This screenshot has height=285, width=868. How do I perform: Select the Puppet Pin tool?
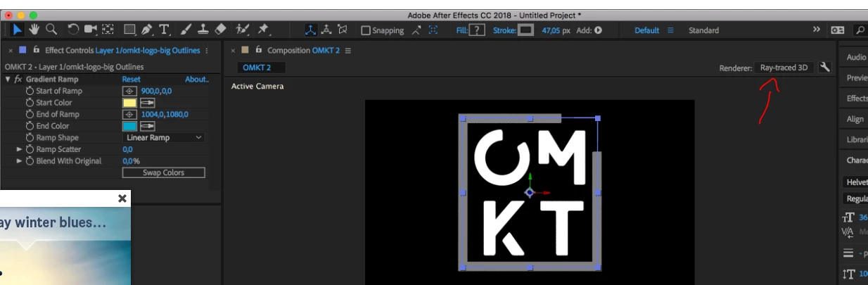[263, 30]
